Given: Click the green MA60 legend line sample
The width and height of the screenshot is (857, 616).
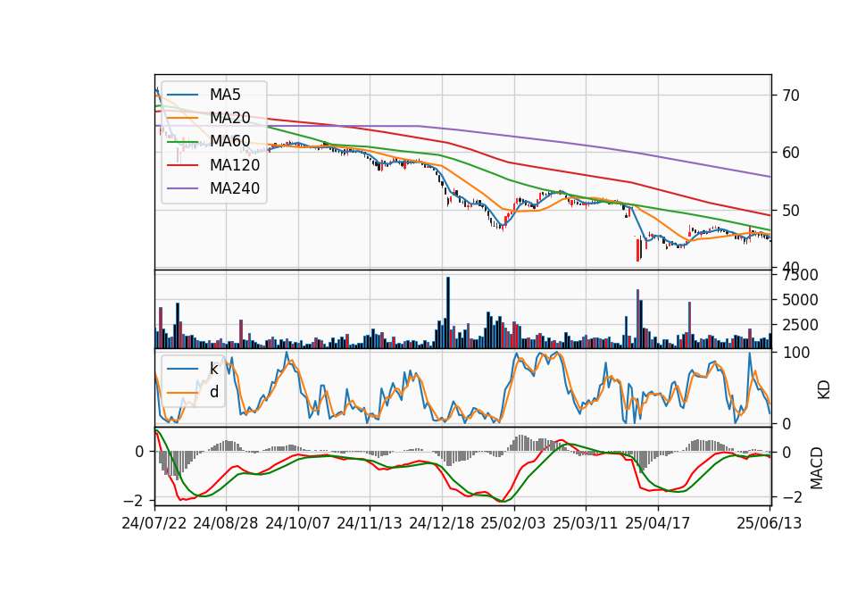Looking at the screenshot, I should pyautogui.click(x=182, y=142).
